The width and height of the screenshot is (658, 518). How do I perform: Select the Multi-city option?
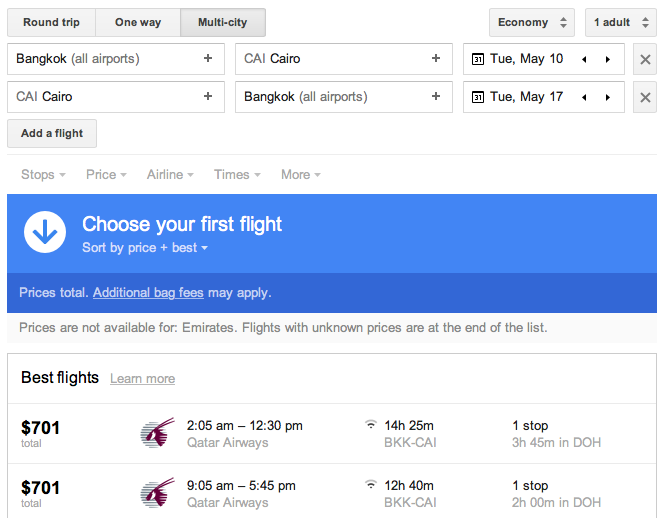pos(223,22)
